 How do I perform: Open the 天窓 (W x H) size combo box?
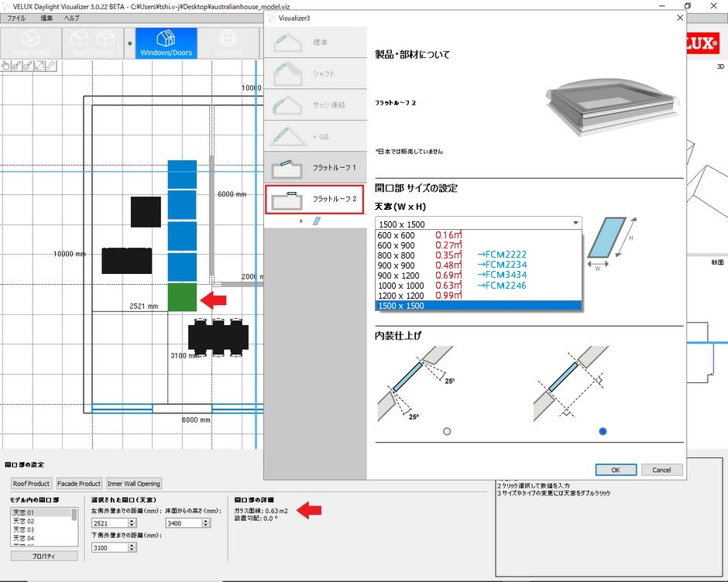478,224
